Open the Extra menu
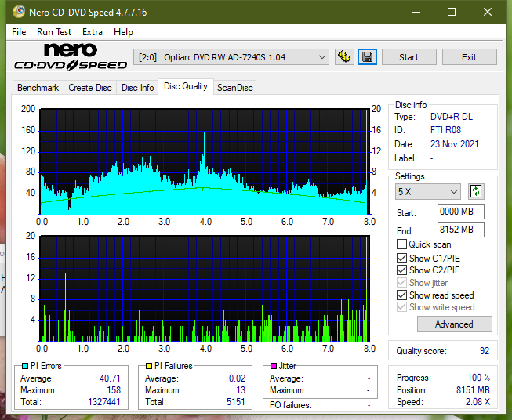The image size is (512, 420). (93, 32)
